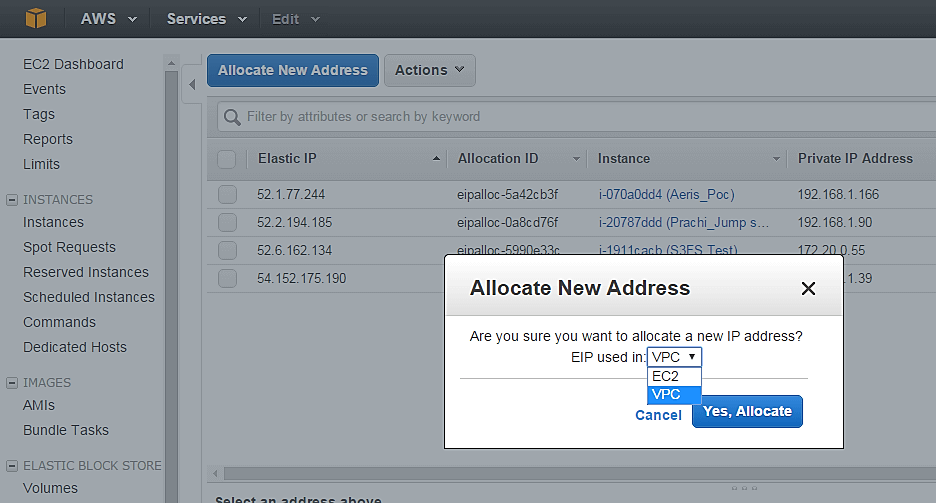Image resolution: width=936 pixels, height=503 pixels.
Task: Collapse the INSTANCES section minus icon
Action: [x=12, y=200]
